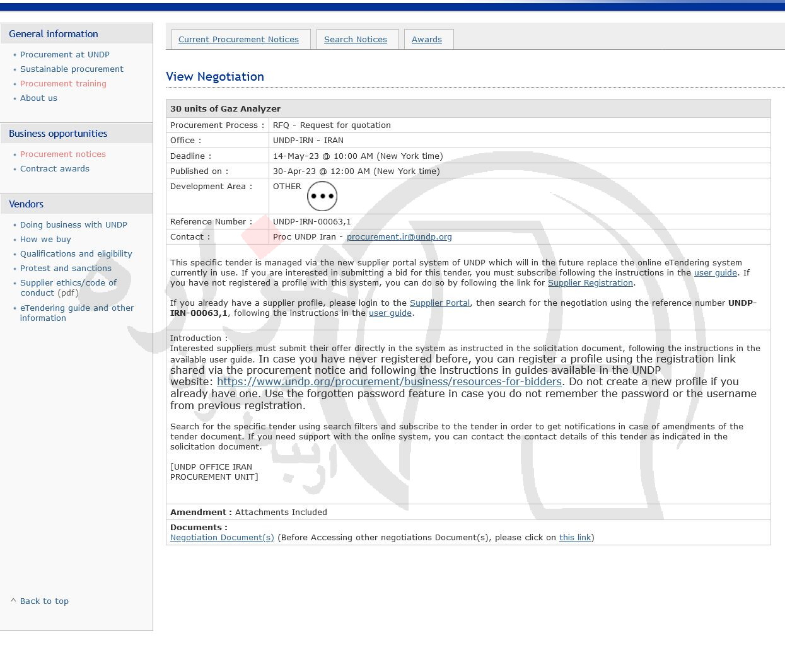This screenshot has width=785, height=672.
Task: Open the Supplier Registration link
Action: pyautogui.click(x=590, y=283)
